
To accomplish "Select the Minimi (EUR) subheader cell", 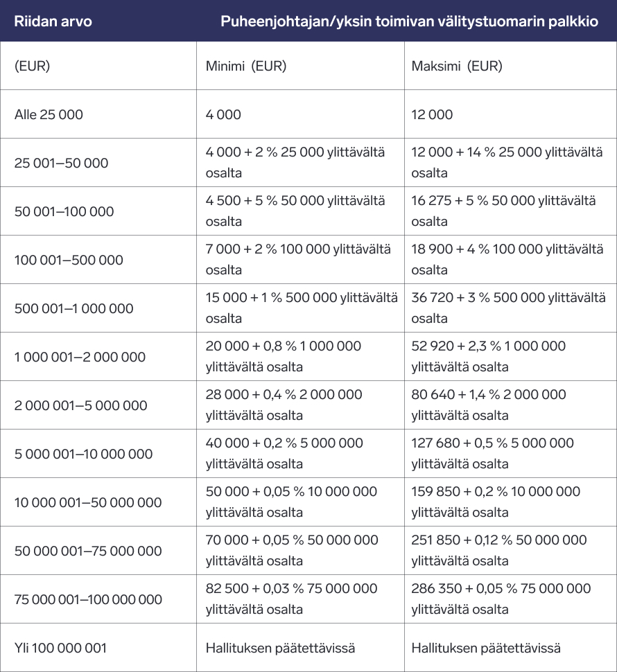I will [x=246, y=67].
